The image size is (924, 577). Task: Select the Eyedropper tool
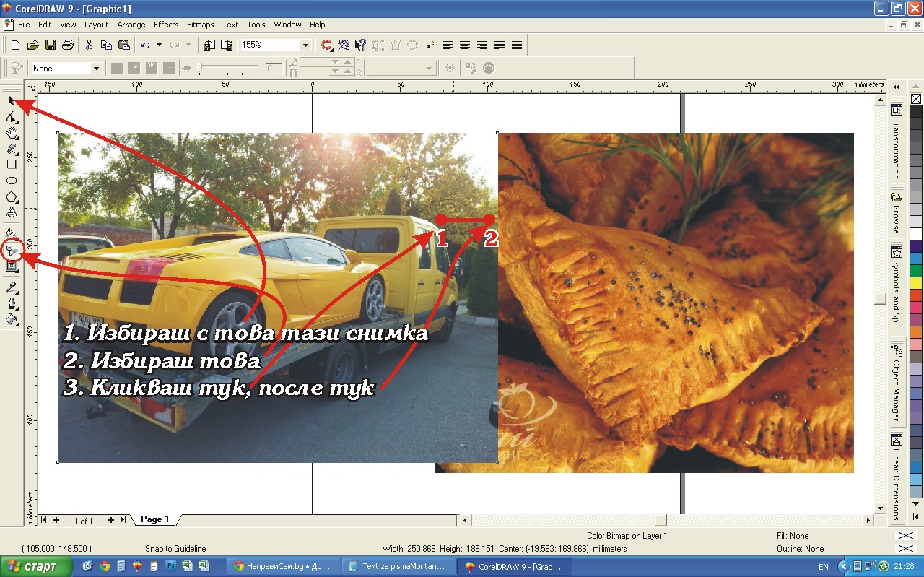(12, 287)
